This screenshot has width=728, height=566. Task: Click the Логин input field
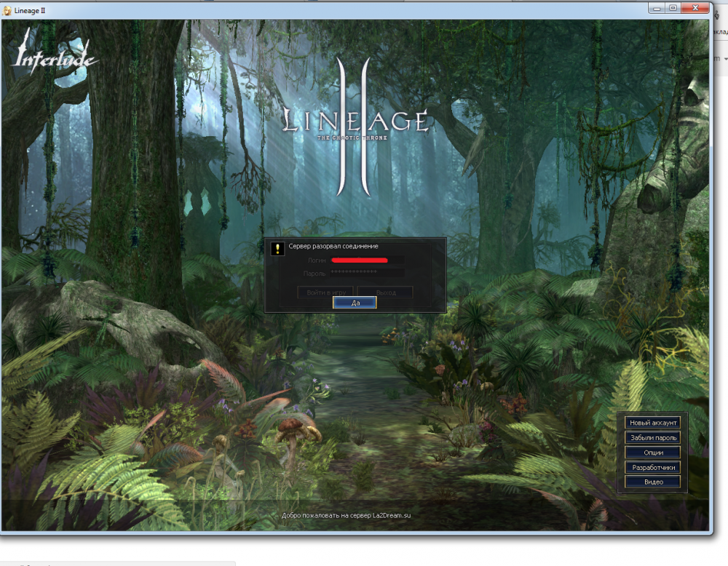coord(367,260)
